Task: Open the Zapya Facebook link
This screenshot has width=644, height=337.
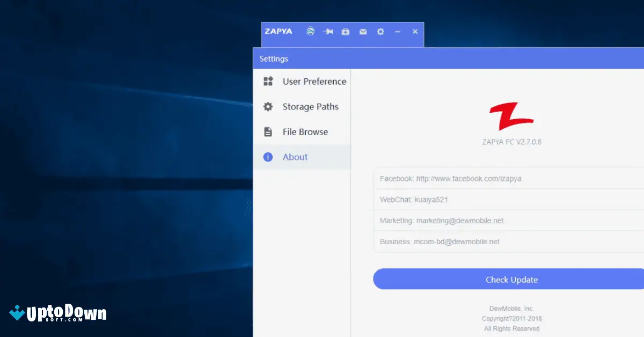Action: click(450, 179)
